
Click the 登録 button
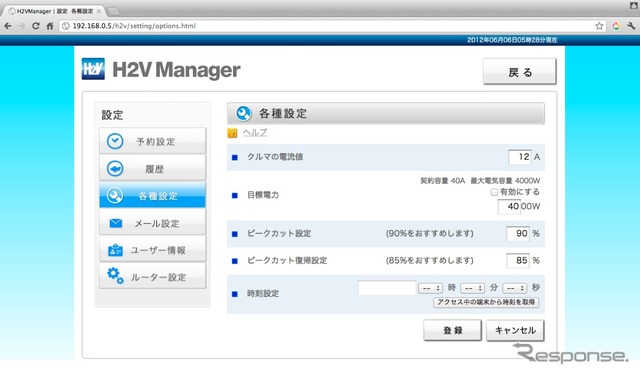pyautogui.click(x=452, y=330)
